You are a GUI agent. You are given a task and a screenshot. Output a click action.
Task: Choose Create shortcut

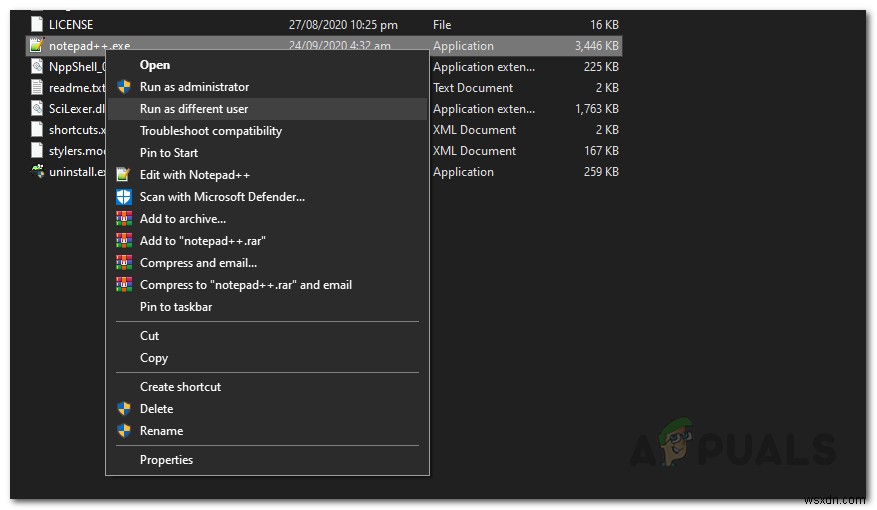[181, 387]
